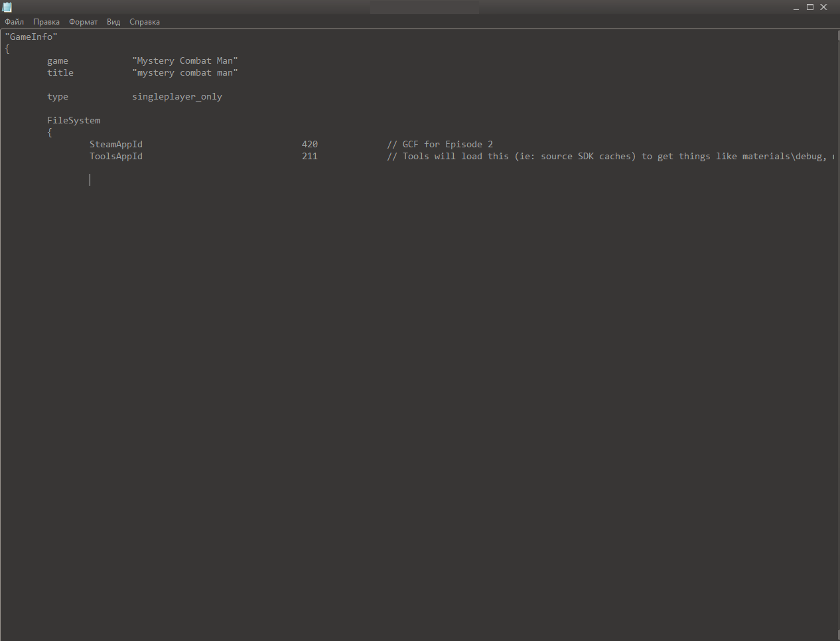Click the word type in the file
This screenshot has width=840, height=641.
tap(58, 96)
